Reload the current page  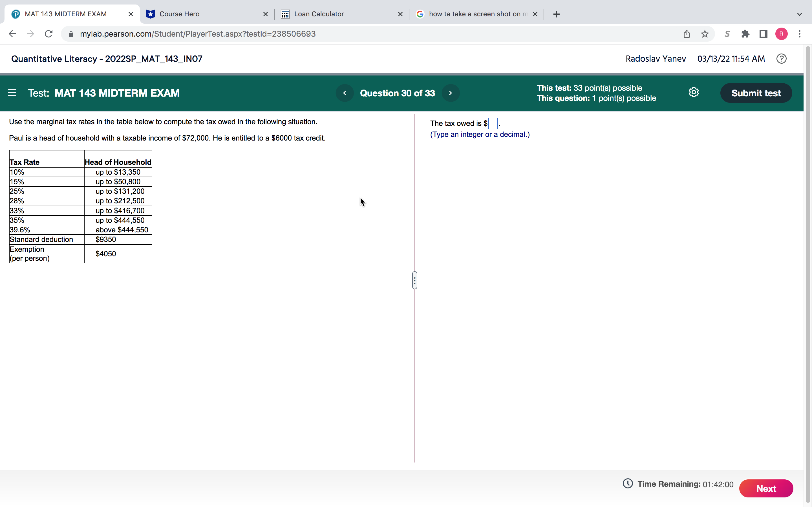(49, 34)
